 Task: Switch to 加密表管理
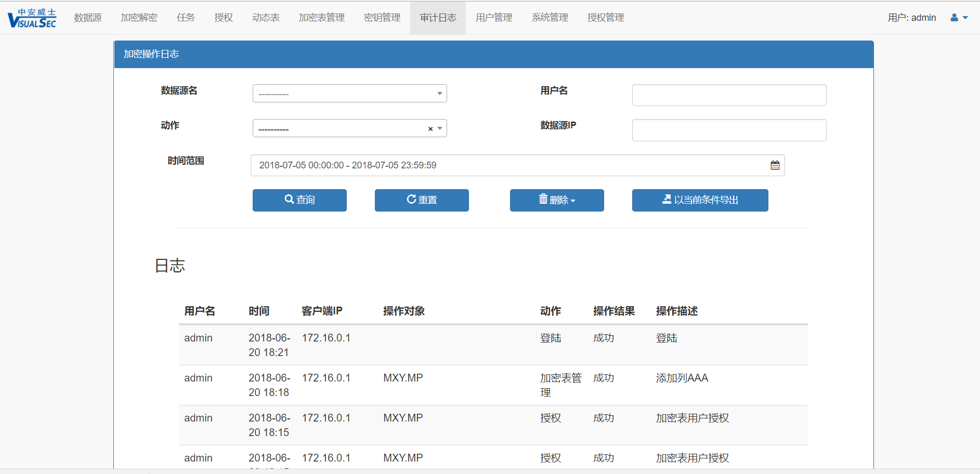click(x=322, y=18)
